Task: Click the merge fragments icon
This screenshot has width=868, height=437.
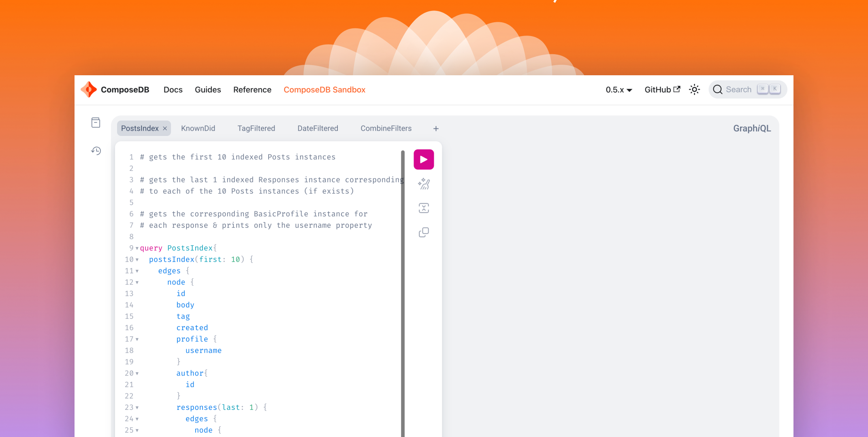Action: (424, 208)
